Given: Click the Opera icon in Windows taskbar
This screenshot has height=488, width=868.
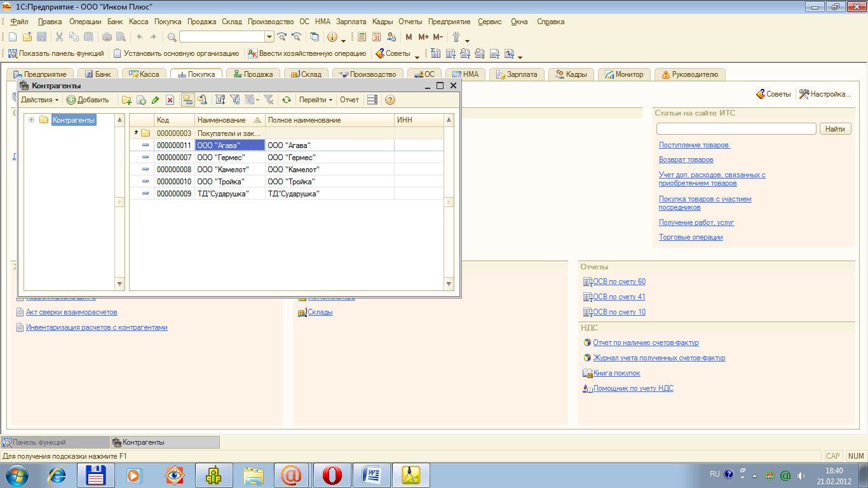Looking at the screenshot, I should click(x=332, y=475).
